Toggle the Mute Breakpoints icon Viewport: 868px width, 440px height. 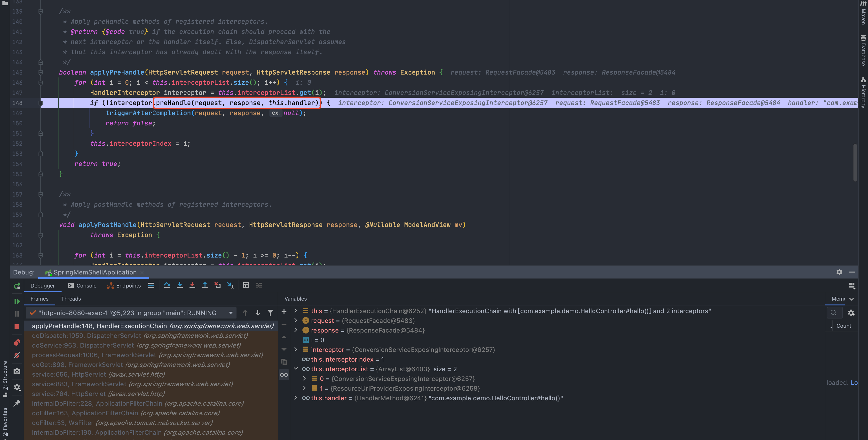click(17, 356)
